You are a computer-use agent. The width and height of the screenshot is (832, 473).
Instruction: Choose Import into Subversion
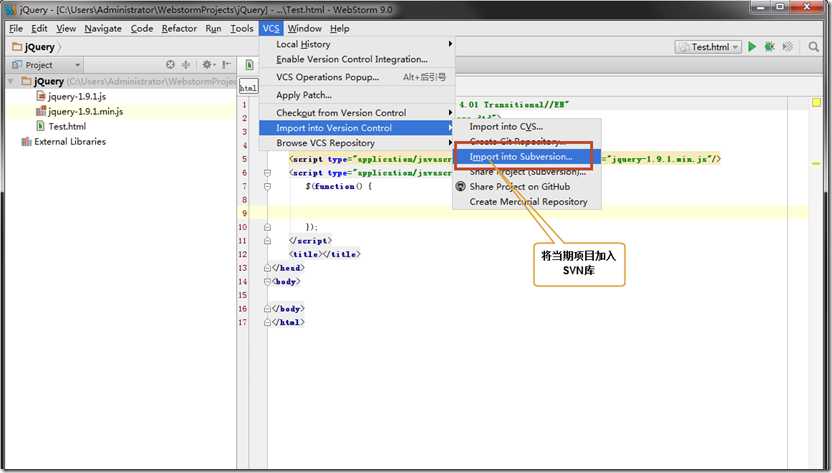[527, 157]
